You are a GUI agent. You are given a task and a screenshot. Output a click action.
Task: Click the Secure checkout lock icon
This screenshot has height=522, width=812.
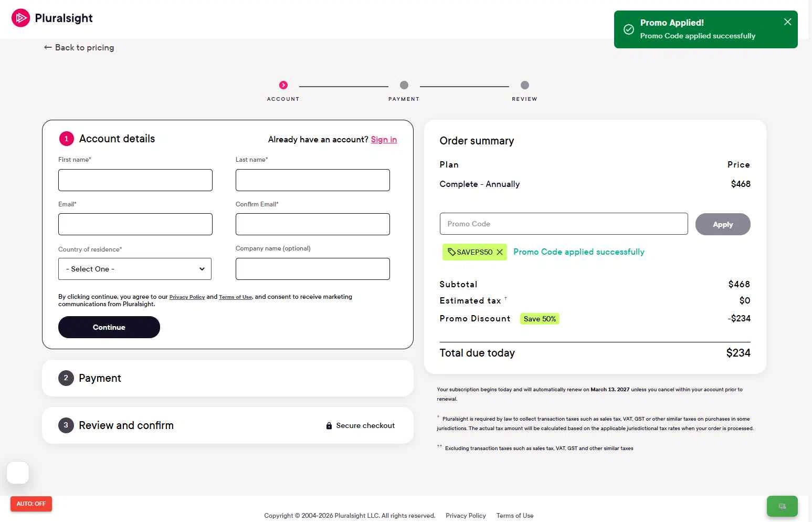[329, 426]
